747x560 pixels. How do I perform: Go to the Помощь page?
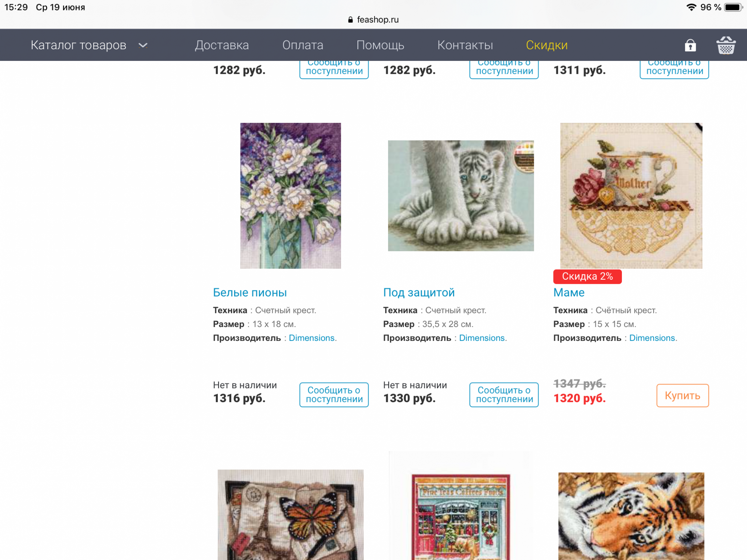coord(380,45)
